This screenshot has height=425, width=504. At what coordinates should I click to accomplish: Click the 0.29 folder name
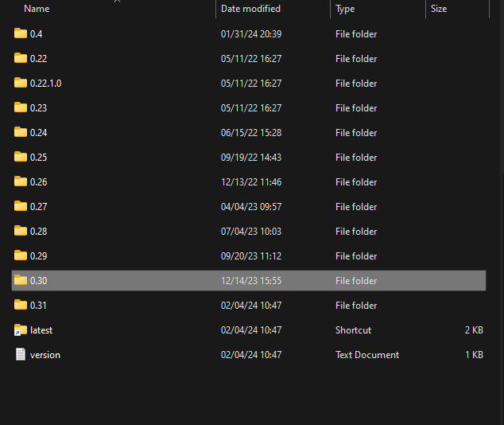pos(39,255)
